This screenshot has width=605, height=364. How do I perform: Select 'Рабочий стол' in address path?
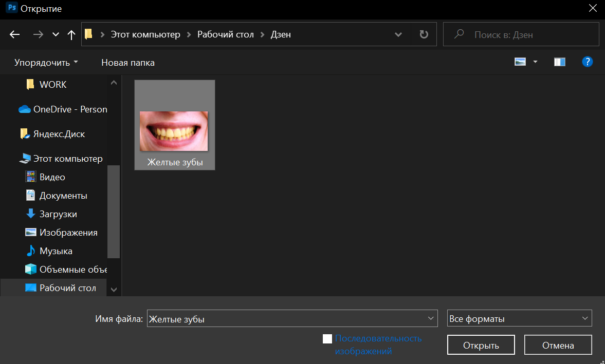[x=226, y=34]
